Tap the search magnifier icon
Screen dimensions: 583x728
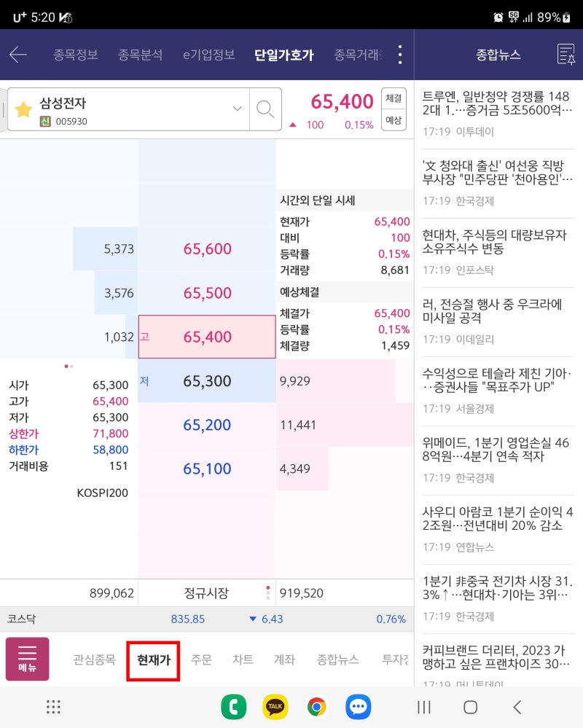[264, 109]
